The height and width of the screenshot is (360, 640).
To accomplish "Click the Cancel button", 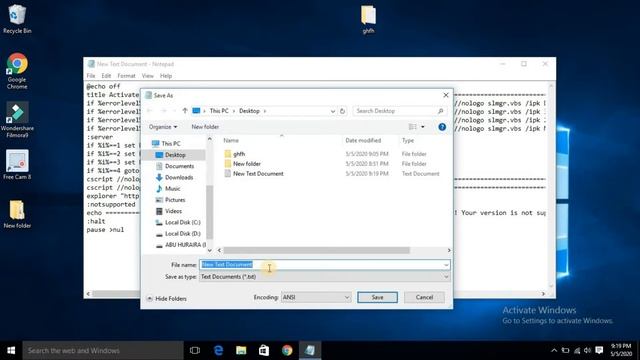I will 424,297.
